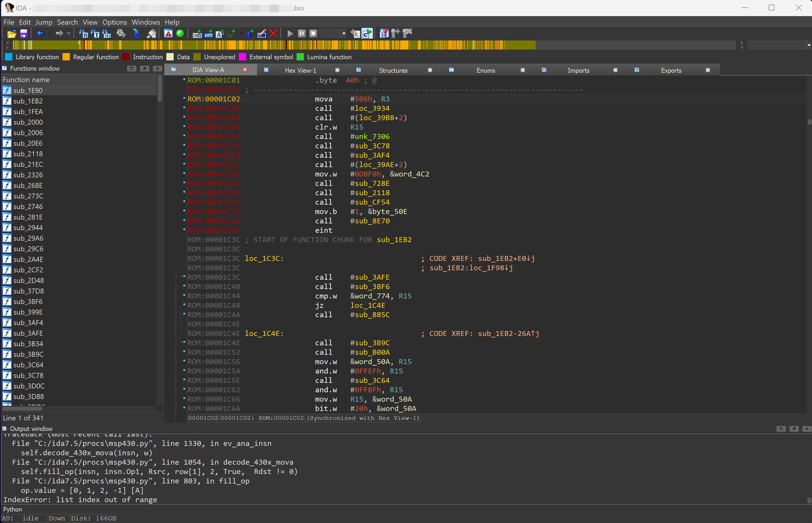Click the Jump back arrow icon
This screenshot has width=812, height=523.
click(x=40, y=33)
